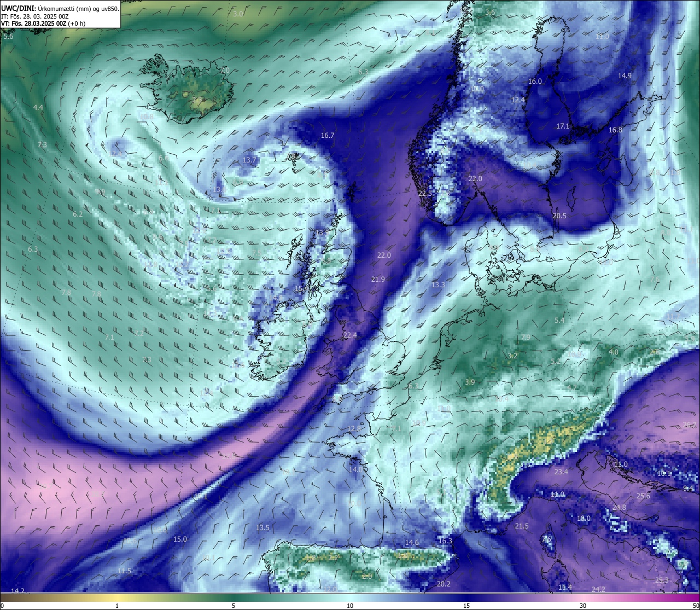Click the 13.5 value in Bay of Biscay

click(262, 527)
